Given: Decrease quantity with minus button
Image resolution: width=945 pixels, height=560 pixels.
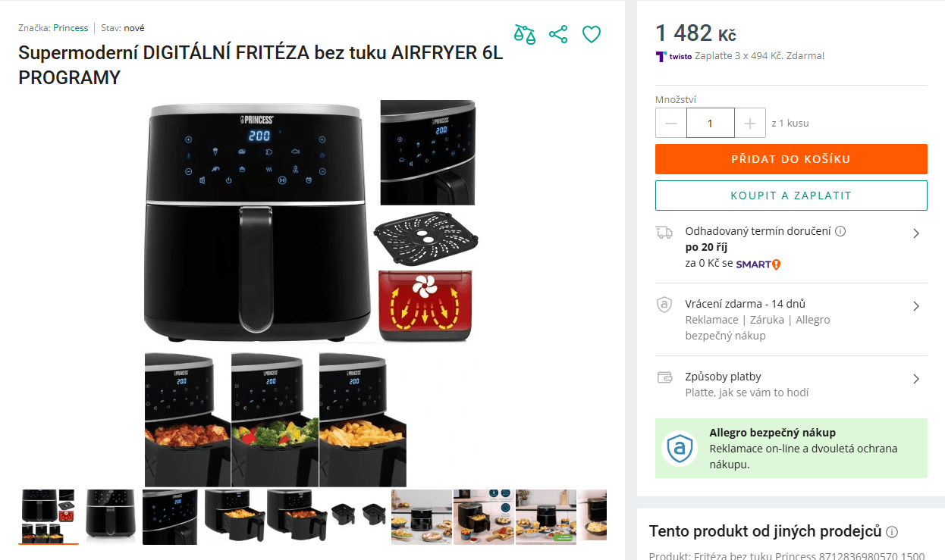Looking at the screenshot, I should [x=671, y=123].
